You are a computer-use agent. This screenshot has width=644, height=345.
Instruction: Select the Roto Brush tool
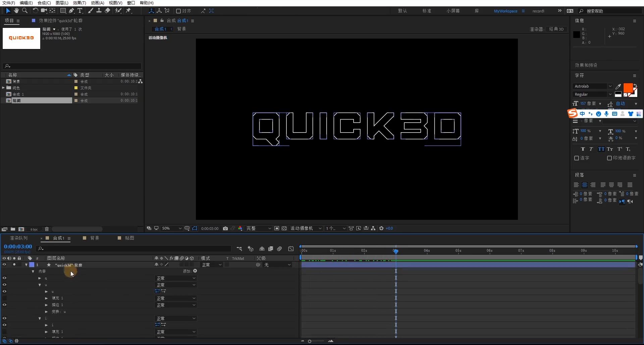point(118,11)
